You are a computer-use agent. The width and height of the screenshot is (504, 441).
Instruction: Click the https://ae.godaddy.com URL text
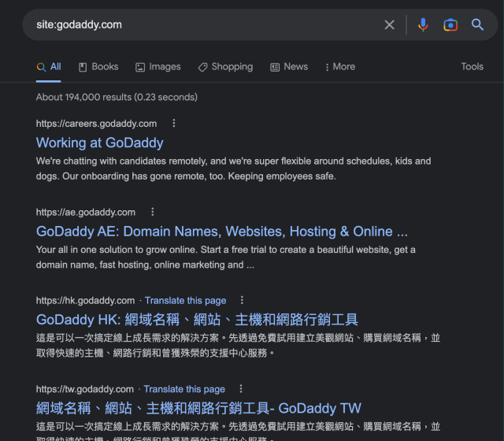click(86, 212)
